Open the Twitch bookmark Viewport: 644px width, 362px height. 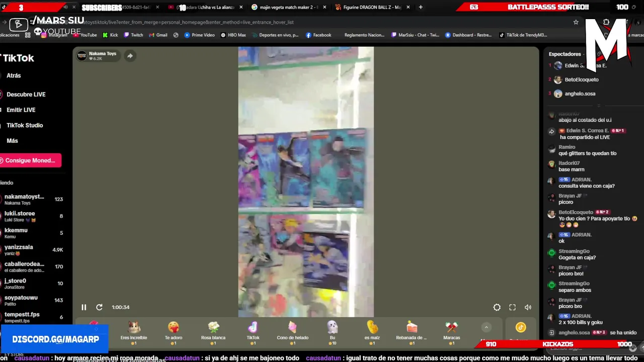pyautogui.click(x=133, y=35)
